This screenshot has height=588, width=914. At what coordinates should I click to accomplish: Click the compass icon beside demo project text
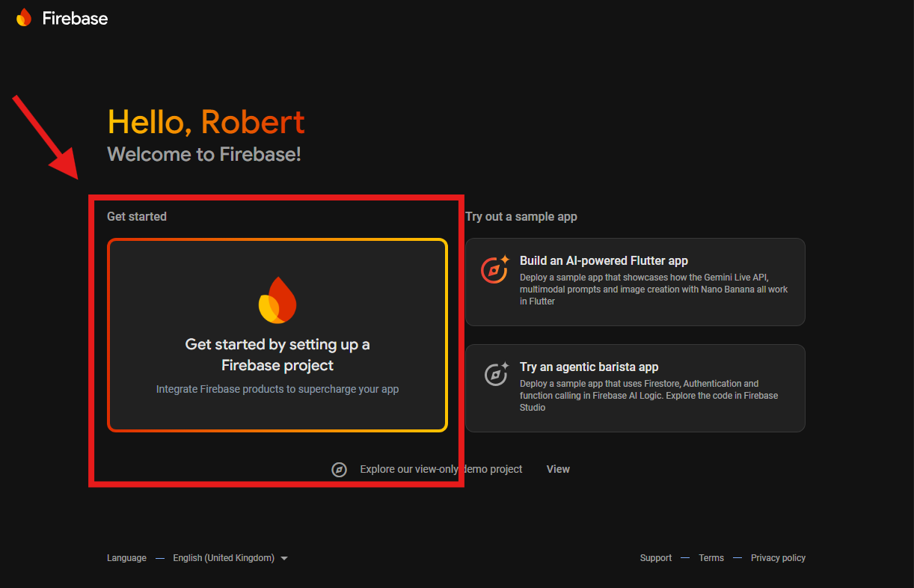(x=340, y=470)
